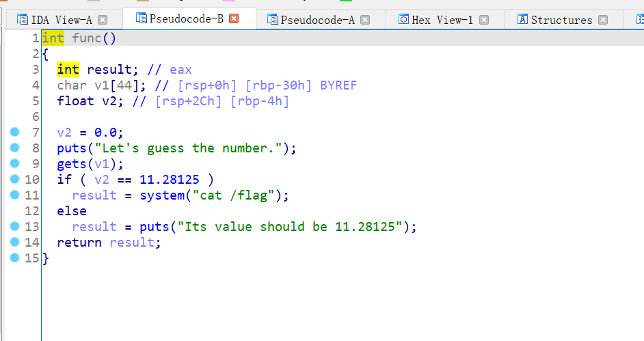644x341 pixels.
Task: Click the Hex View-1 tab icon
Action: click(x=404, y=19)
